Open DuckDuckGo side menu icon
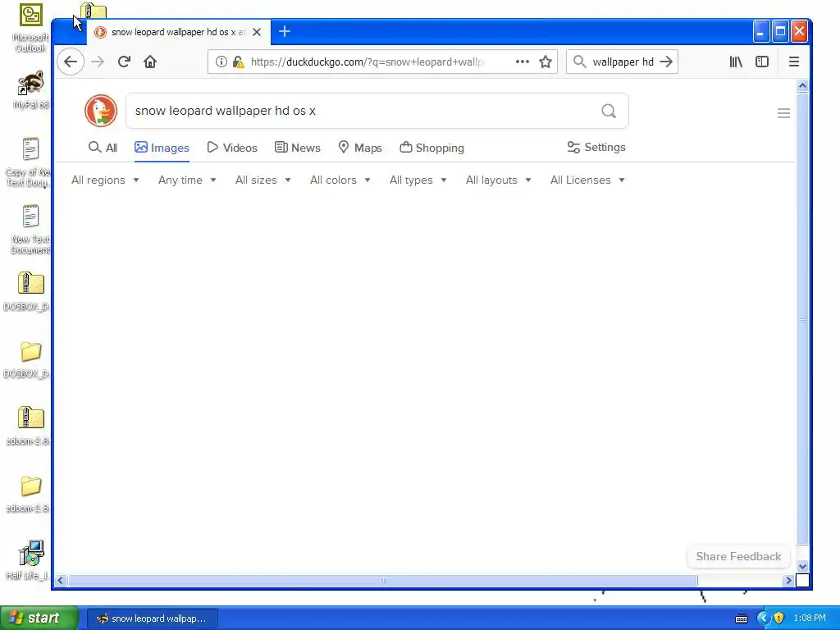The height and width of the screenshot is (630, 840). click(x=783, y=113)
